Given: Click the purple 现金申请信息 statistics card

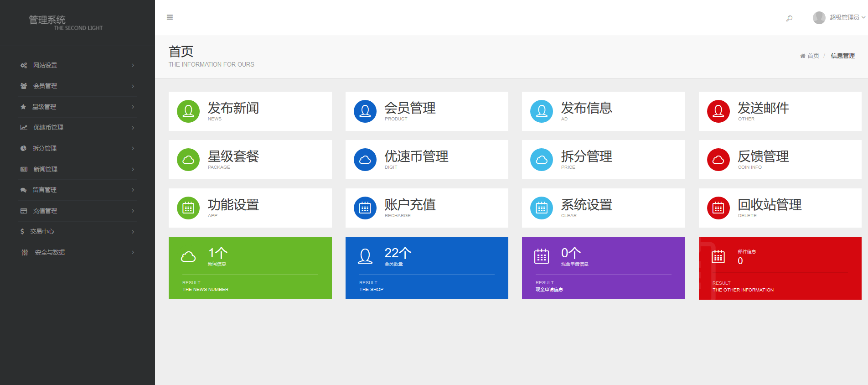Looking at the screenshot, I should click(603, 268).
